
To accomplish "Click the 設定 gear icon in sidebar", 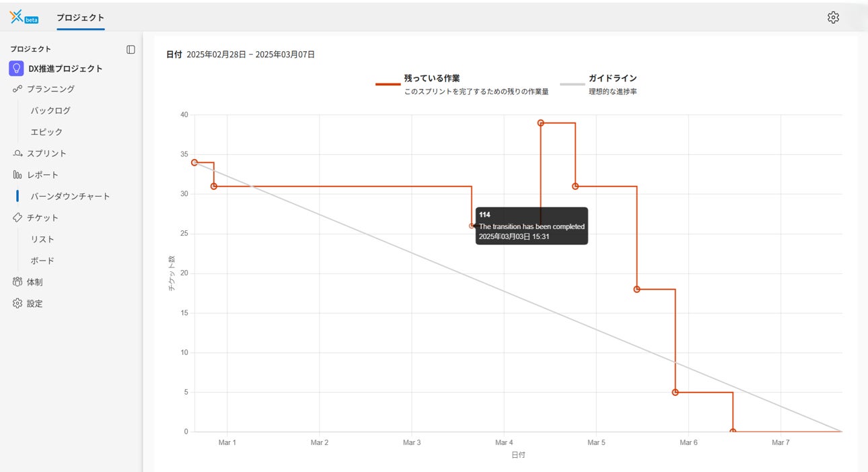I will click(x=17, y=304).
